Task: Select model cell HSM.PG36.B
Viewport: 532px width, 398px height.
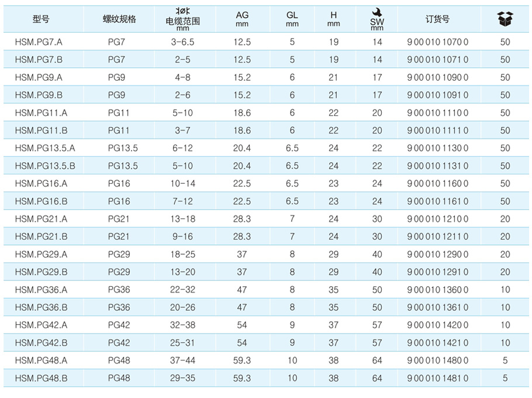Action: pyautogui.click(x=41, y=307)
